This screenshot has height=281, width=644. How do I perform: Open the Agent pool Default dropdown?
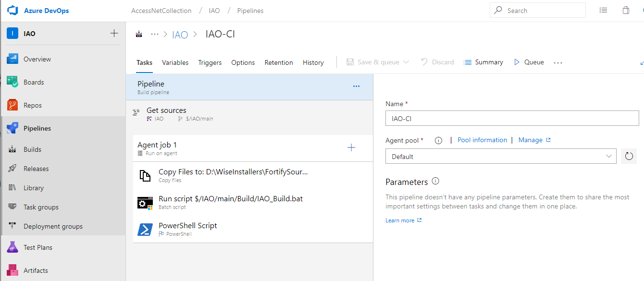coord(501,156)
